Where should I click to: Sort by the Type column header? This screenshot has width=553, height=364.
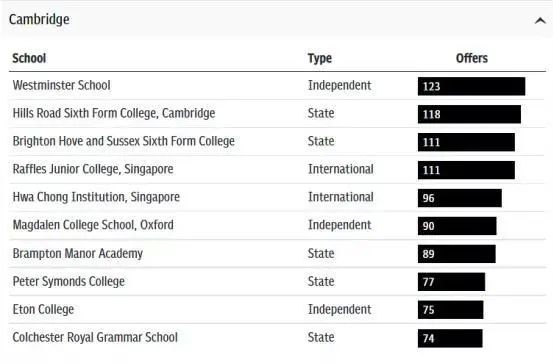point(320,58)
